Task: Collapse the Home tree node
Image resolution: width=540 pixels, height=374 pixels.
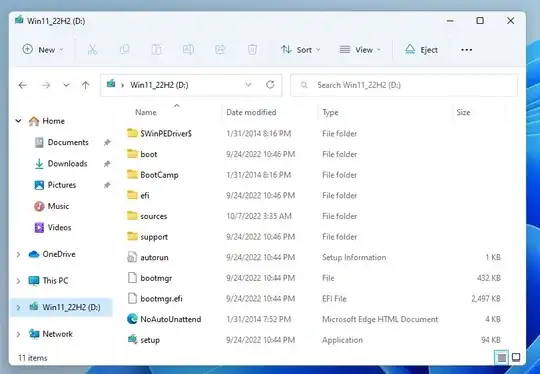Action: pyautogui.click(x=19, y=121)
